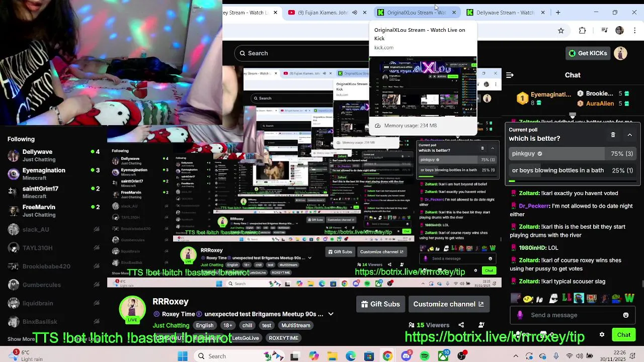The height and width of the screenshot is (362, 644).
Task: Open OBS Studio from the taskbar
Action: tap(462, 356)
